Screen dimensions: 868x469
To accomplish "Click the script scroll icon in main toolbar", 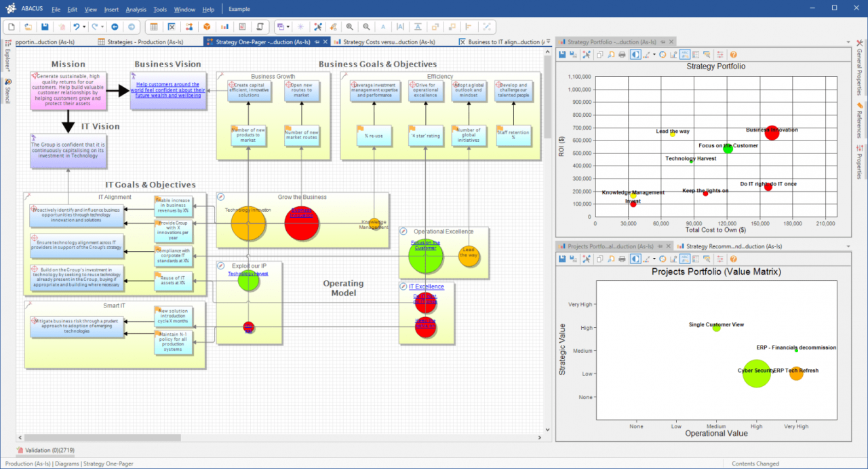I will click(260, 26).
